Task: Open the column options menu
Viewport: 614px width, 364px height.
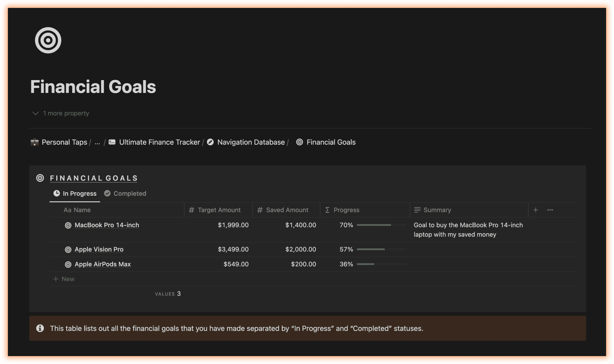Action: coord(550,210)
